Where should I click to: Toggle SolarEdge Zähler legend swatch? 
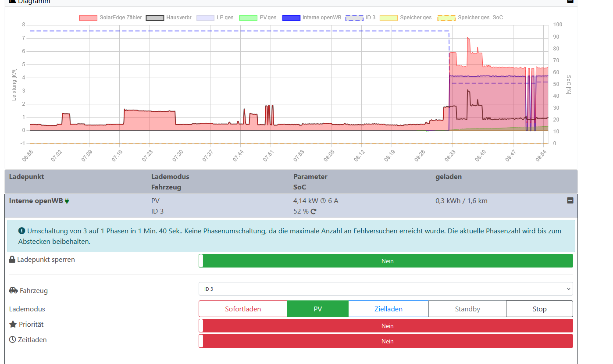tap(88, 18)
